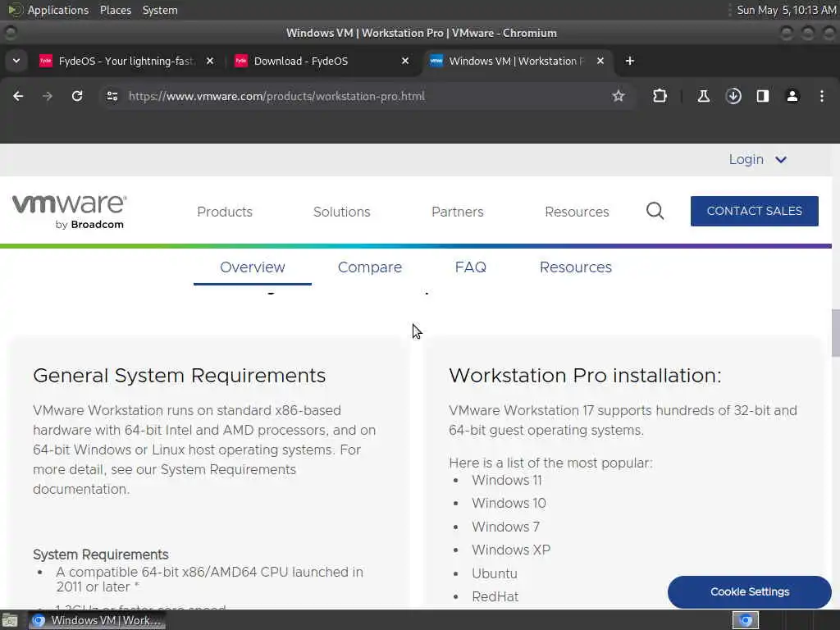Click the 'Workstation Pro installation:' heading
The width and height of the screenshot is (840, 630).
585,376
